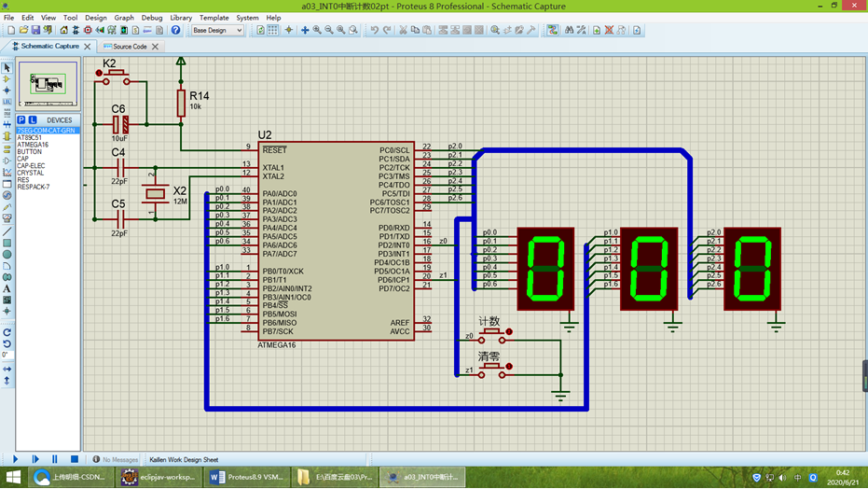
Task: Stop the simulation
Action: coord(75,459)
